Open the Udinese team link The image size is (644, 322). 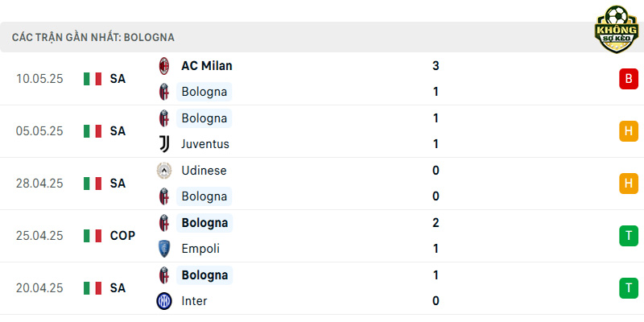tap(204, 171)
